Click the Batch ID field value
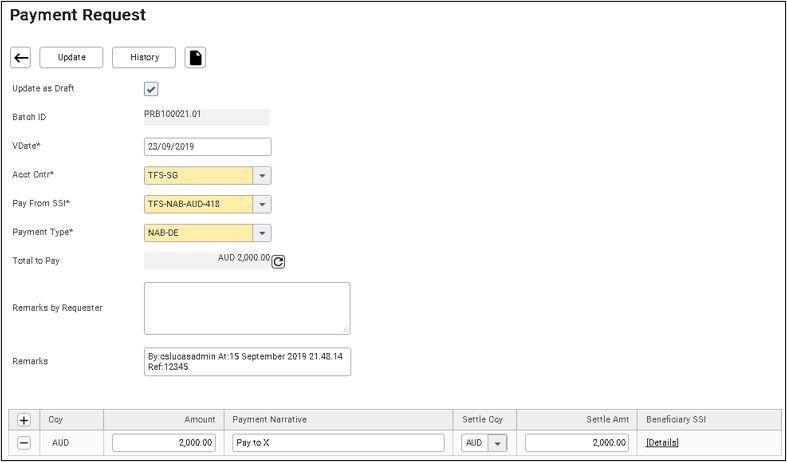 tap(206, 116)
